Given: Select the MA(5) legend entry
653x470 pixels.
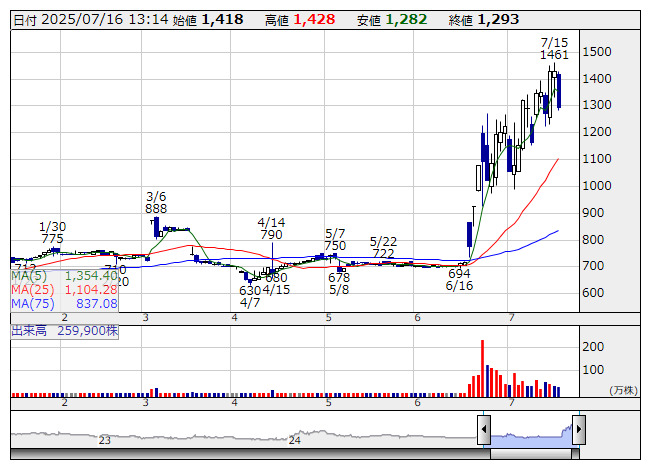Looking at the screenshot, I should (x=65, y=275).
